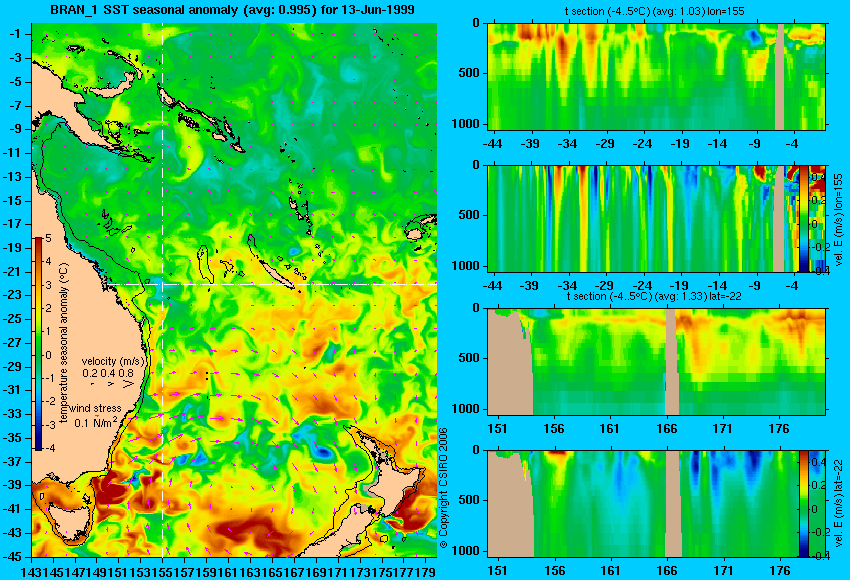Click the temperature seasonal anomaly colorbar
Screen dimensions: 850x580
pyautogui.click(x=38, y=344)
